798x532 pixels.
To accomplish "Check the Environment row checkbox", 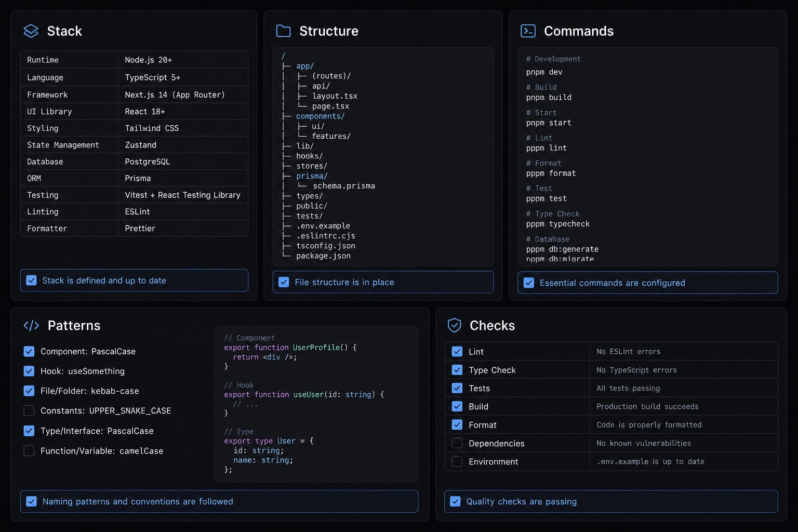I will 457,461.
